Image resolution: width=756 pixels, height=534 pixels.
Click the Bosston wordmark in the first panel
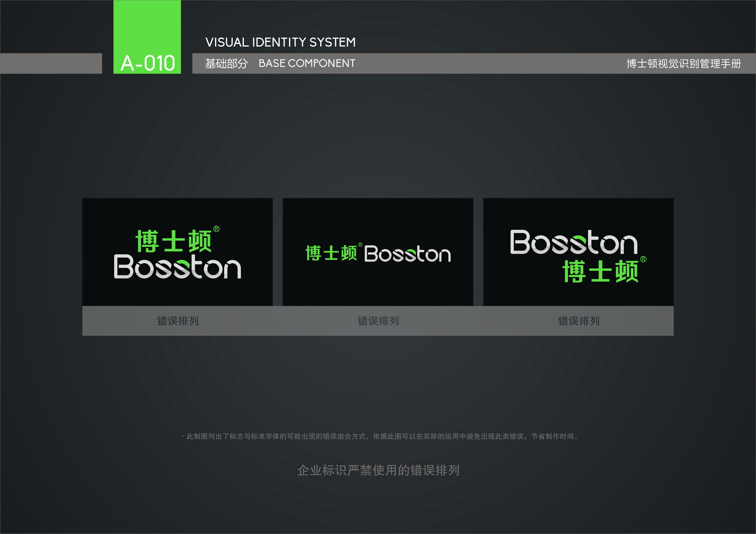tap(177, 267)
